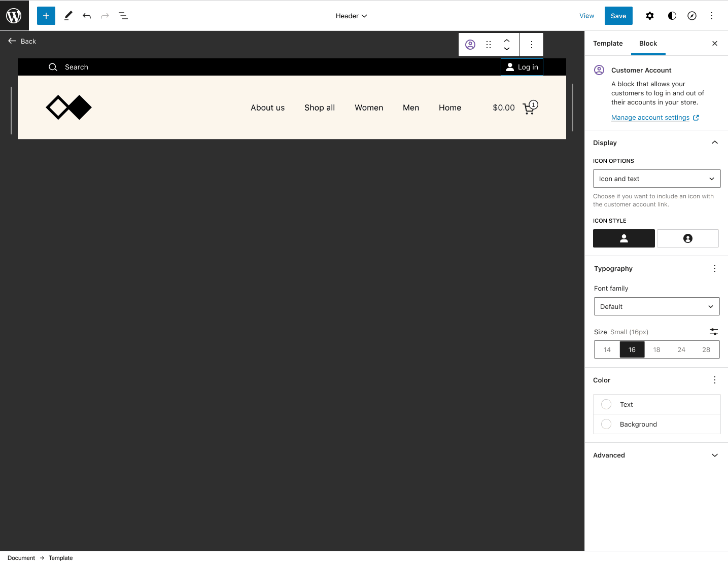Open Styles half-circle icon
The width and height of the screenshot is (728, 563).
click(x=672, y=16)
